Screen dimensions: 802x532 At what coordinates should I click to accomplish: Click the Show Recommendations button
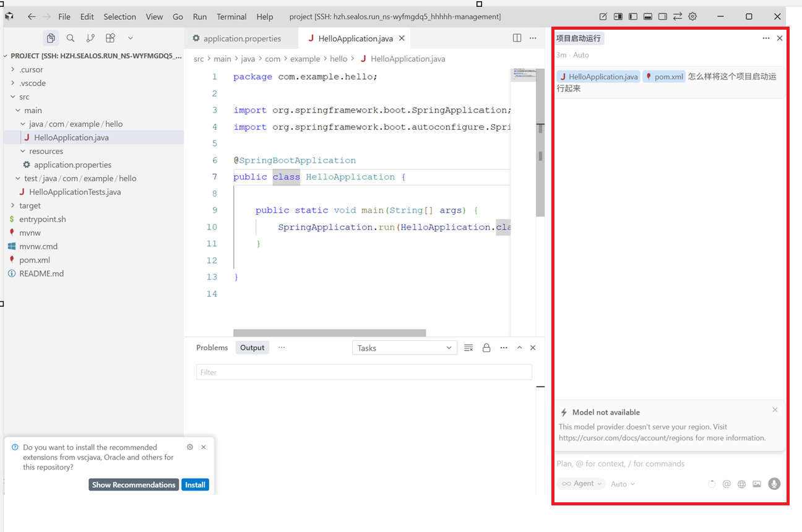pos(134,485)
